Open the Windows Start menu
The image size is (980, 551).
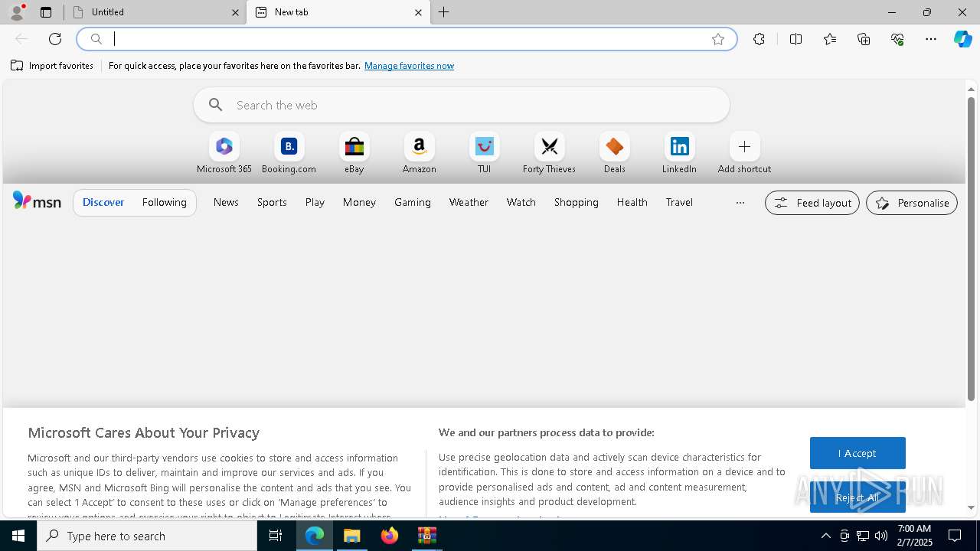[18, 536]
